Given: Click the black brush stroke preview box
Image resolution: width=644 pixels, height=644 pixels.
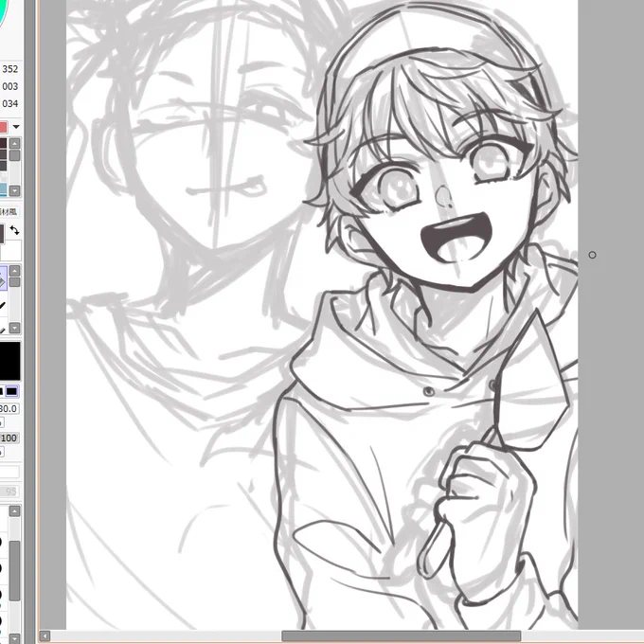Looking at the screenshot, I should coord(9,361).
